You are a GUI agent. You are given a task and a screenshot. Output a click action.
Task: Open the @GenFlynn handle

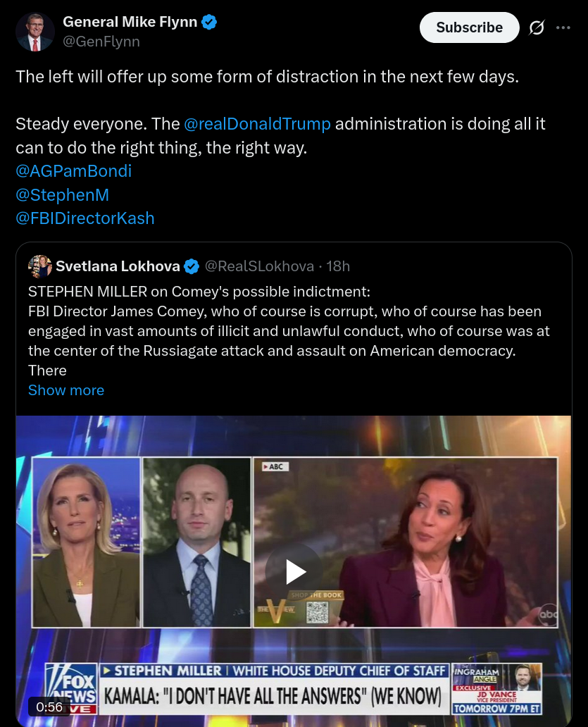coord(101,42)
